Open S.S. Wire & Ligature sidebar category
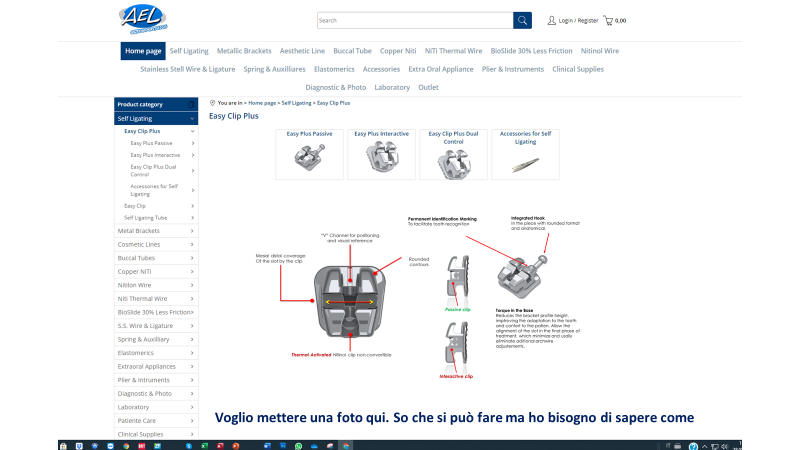 [145, 326]
